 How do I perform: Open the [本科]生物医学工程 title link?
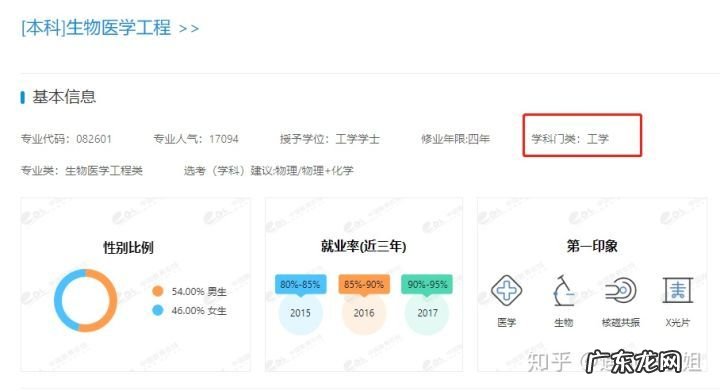(x=96, y=28)
